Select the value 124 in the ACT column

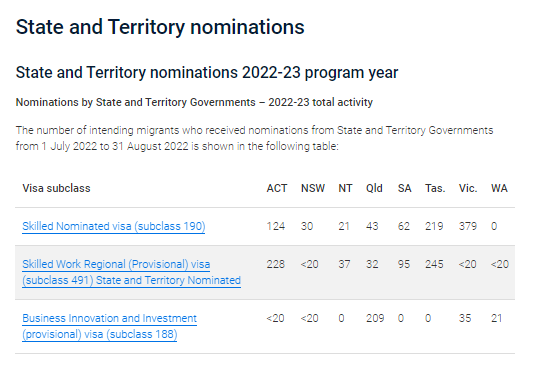tap(275, 226)
